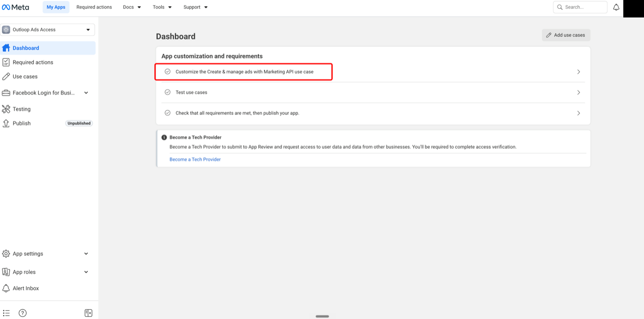
Task: Click the Use cases pencil icon
Action: click(6, 76)
